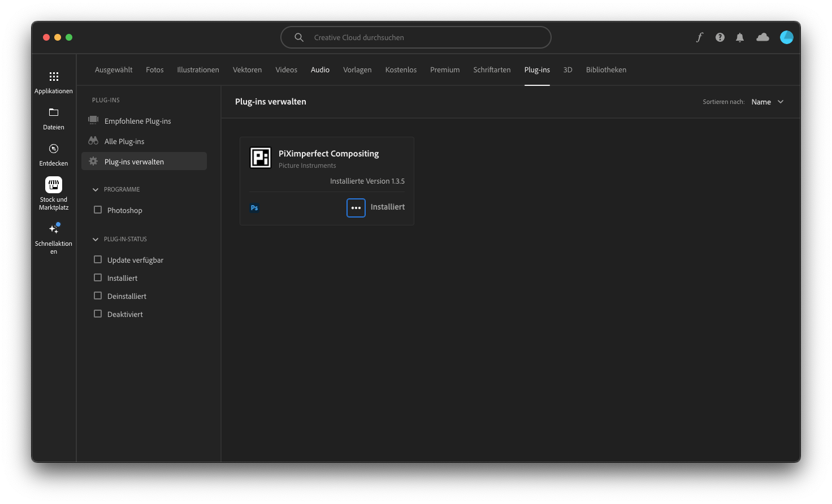Open the Empfohlene Plug-ins link

(x=137, y=121)
